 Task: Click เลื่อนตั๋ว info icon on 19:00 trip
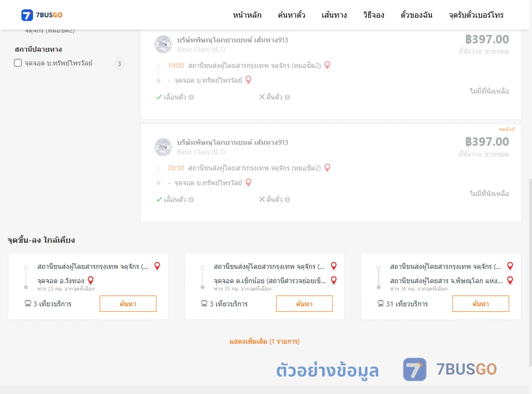(191, 98)
